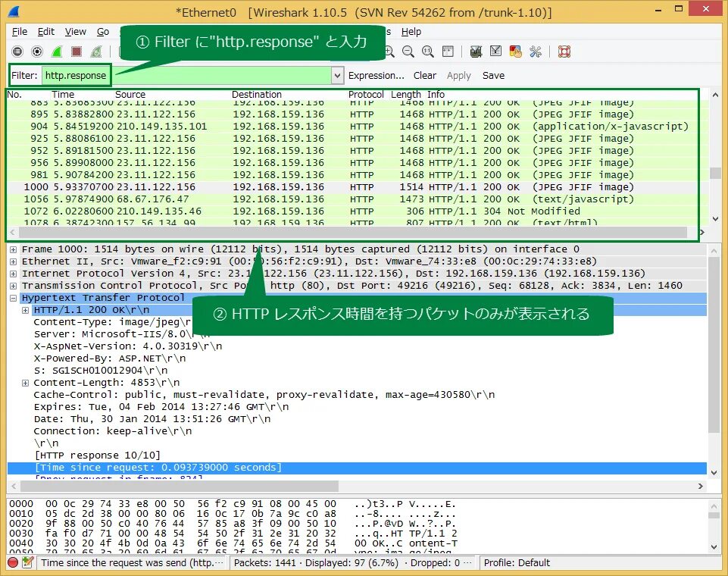Open the File menu
The height and width of the screenshot is (576, 728).
(20, 32)
